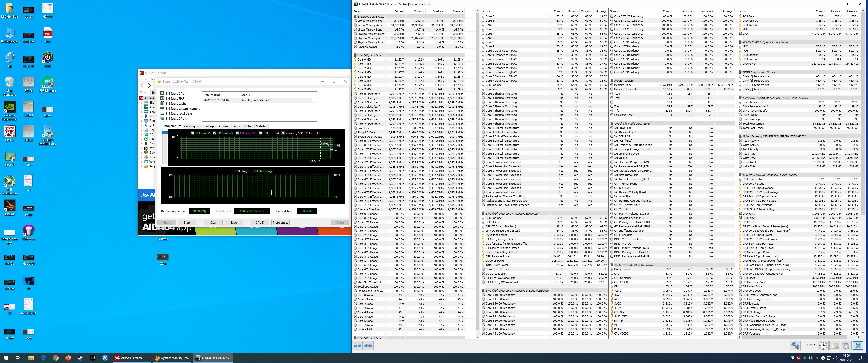Open HWiNFO64 window from the taskbar

tap(213, 358)
